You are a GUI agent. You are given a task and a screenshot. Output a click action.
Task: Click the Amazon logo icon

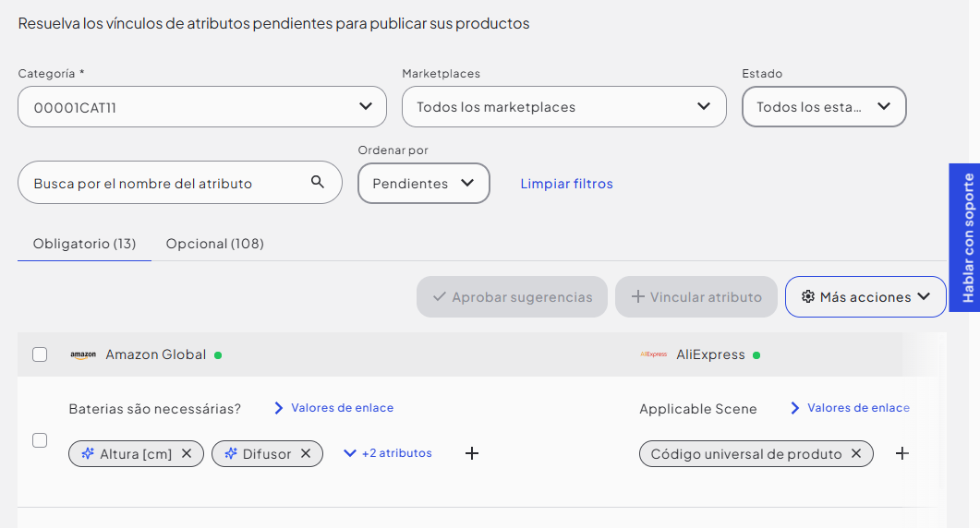[83, 354]
